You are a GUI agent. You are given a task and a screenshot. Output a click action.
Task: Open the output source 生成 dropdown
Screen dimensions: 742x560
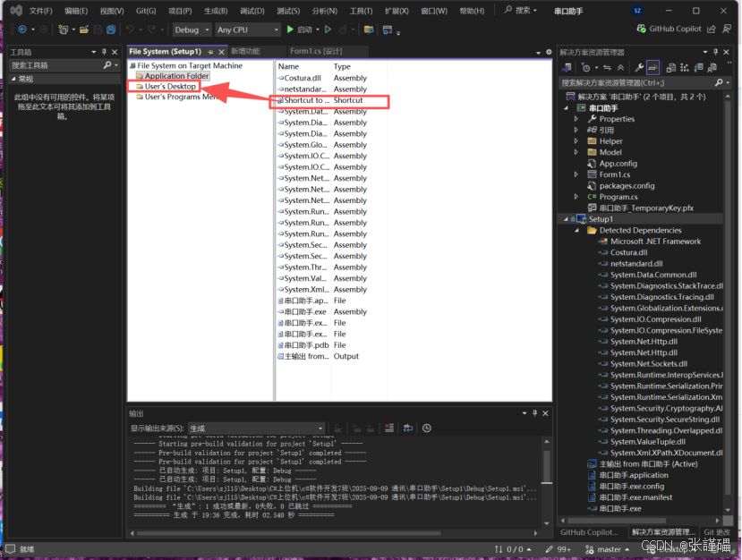(x=256, y=428)
